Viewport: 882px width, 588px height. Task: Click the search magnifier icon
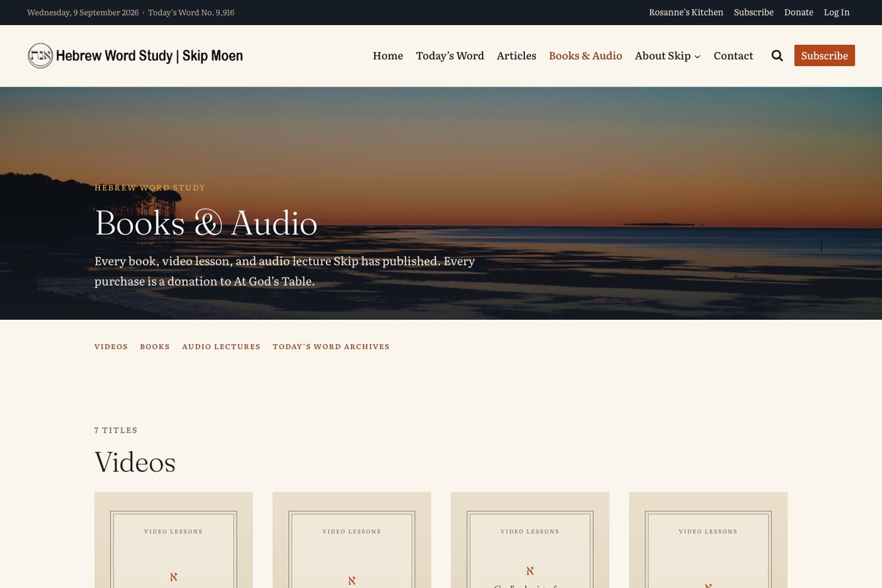coord(777,56)
